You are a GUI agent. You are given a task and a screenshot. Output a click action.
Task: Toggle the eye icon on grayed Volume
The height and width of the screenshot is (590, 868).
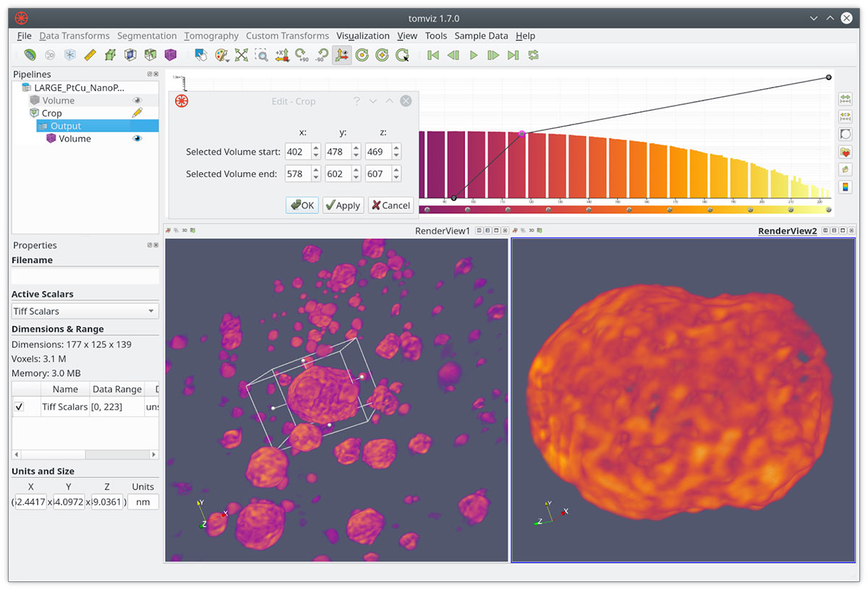[x=137, y=101]
